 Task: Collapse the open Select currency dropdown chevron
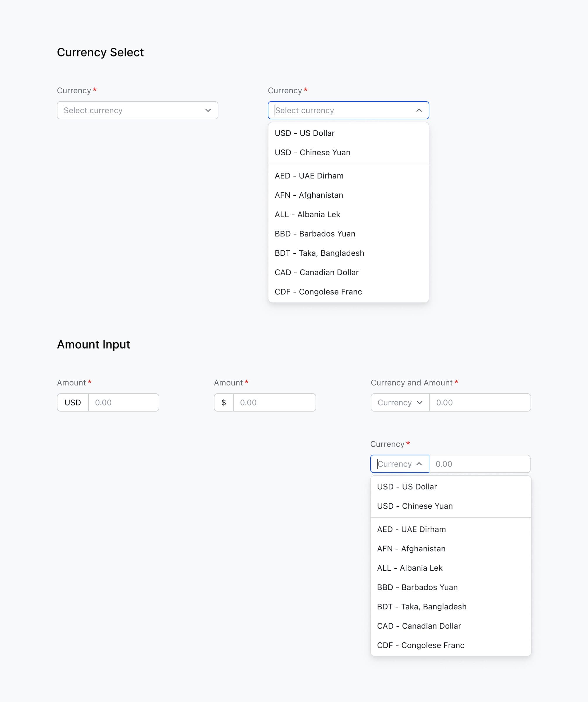(419, 110)
